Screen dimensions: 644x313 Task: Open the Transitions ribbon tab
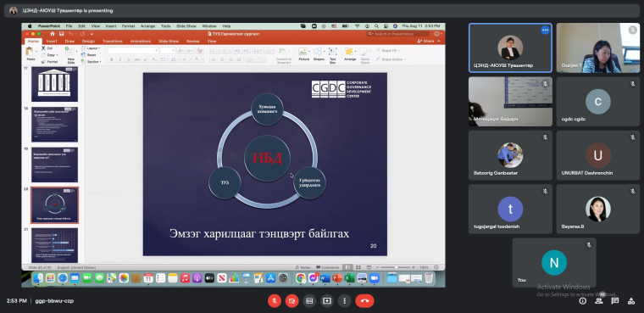pos(113,41)
